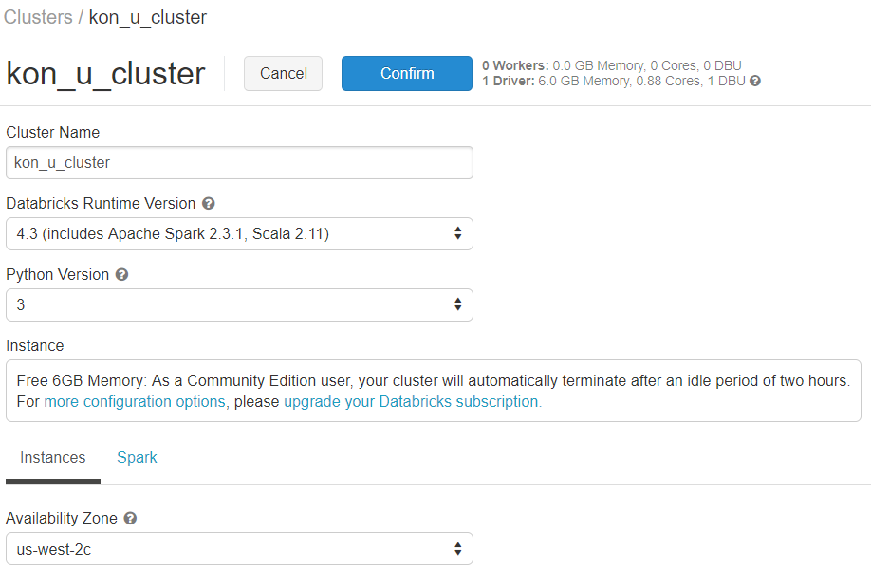This screenshot has height=588, width=871.
Task: Click the kon_u_cluster breadcrumb text
Action: coord(148,17)
